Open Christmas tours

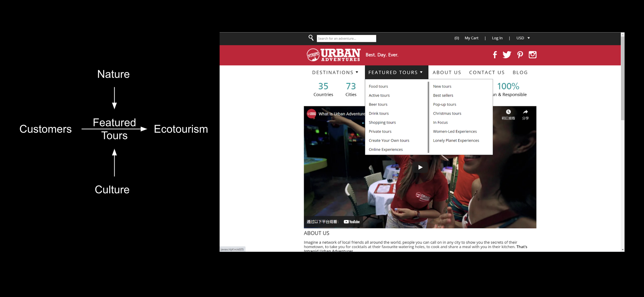click(447, 113)
